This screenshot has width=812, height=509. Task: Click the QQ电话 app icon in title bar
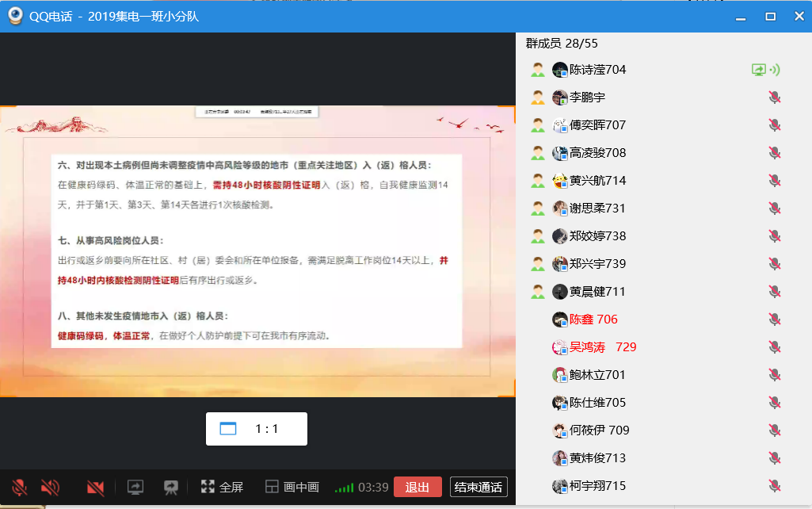click(x=14, y=16)
